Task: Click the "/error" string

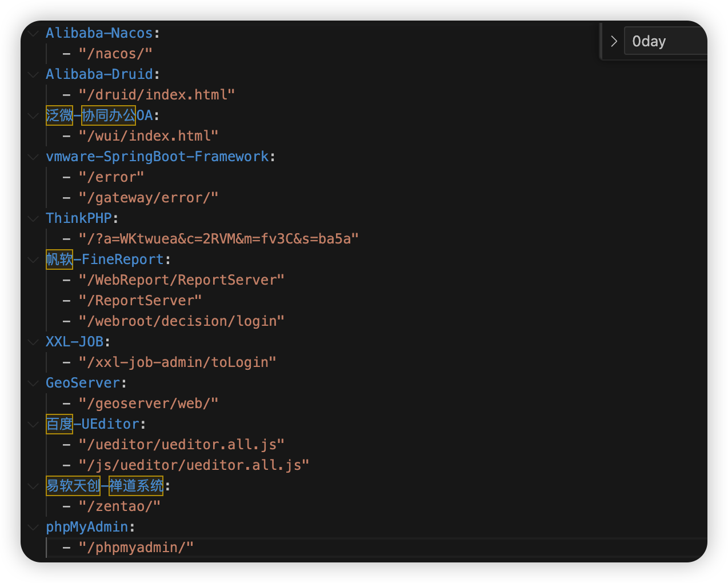Action: 111,177
